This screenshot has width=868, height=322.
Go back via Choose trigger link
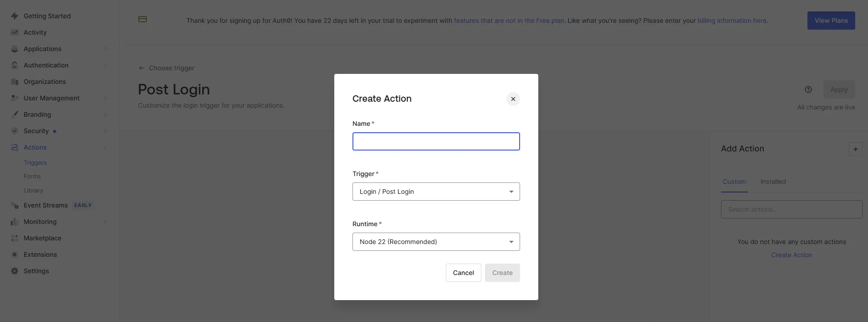(171, 68)
